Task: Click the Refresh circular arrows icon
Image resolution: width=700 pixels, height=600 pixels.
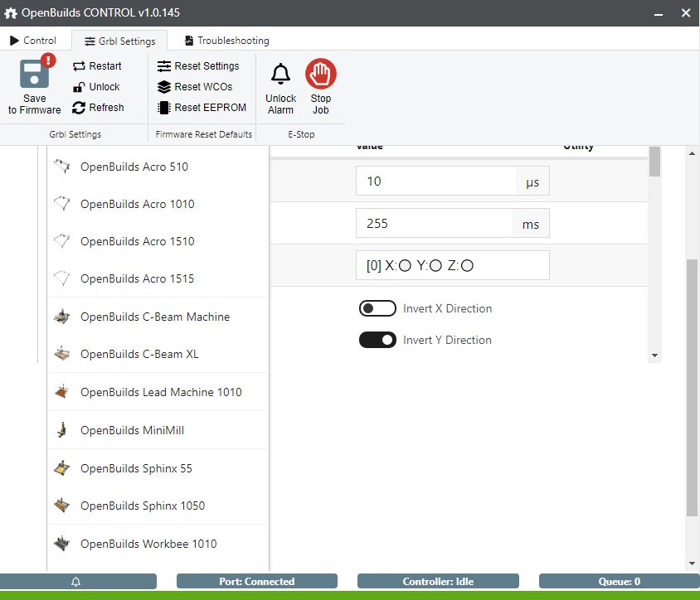Action: click(x=79, y=108)
